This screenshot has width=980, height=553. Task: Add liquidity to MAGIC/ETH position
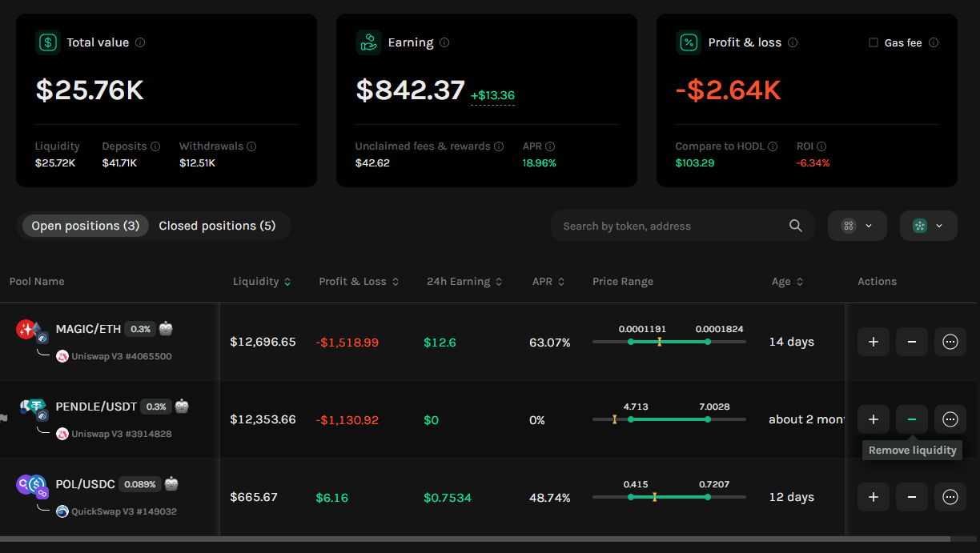(874, 342)
